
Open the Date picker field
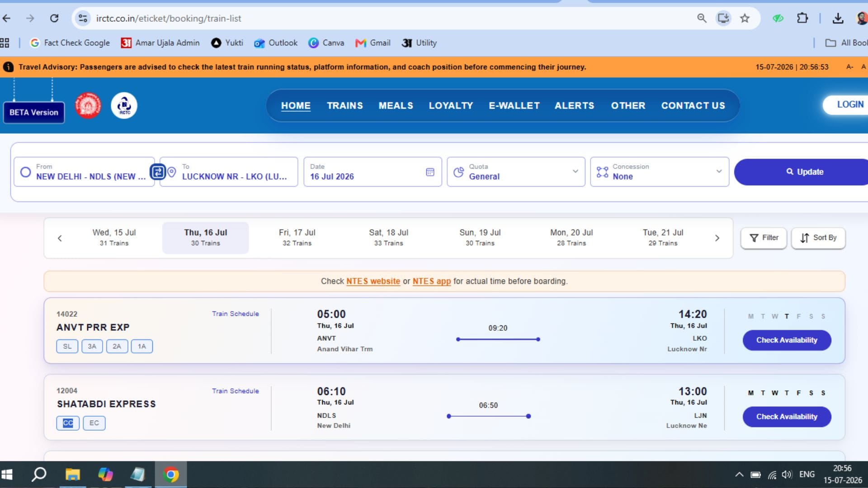[373, 172]
